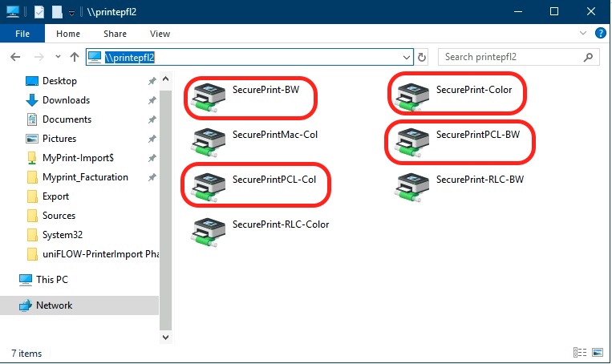Click the Properties quick access icon
The width and height of the screenshot is (612, 364).
(39, 12)
